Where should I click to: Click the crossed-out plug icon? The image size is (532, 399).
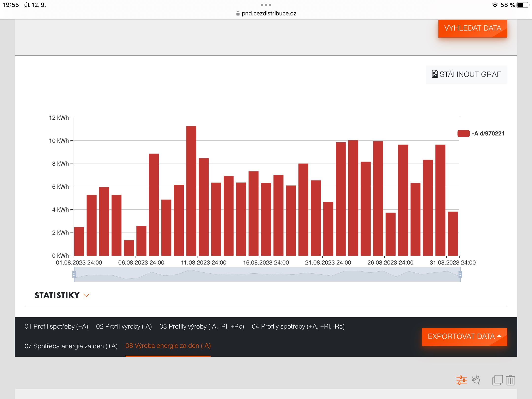[x=476, y=380]
